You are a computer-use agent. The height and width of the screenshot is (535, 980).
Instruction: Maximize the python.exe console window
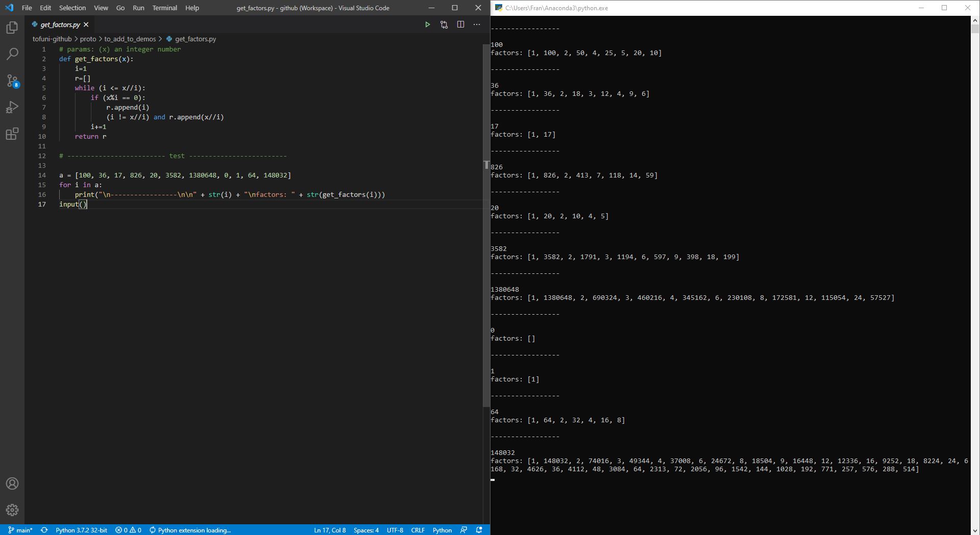[x=944, y=8]
